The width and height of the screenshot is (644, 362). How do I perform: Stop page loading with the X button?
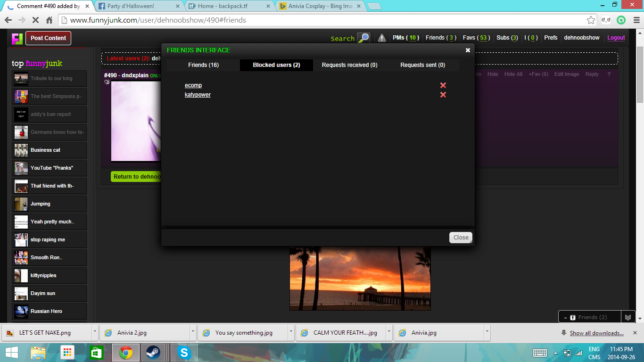coord(35,20)
